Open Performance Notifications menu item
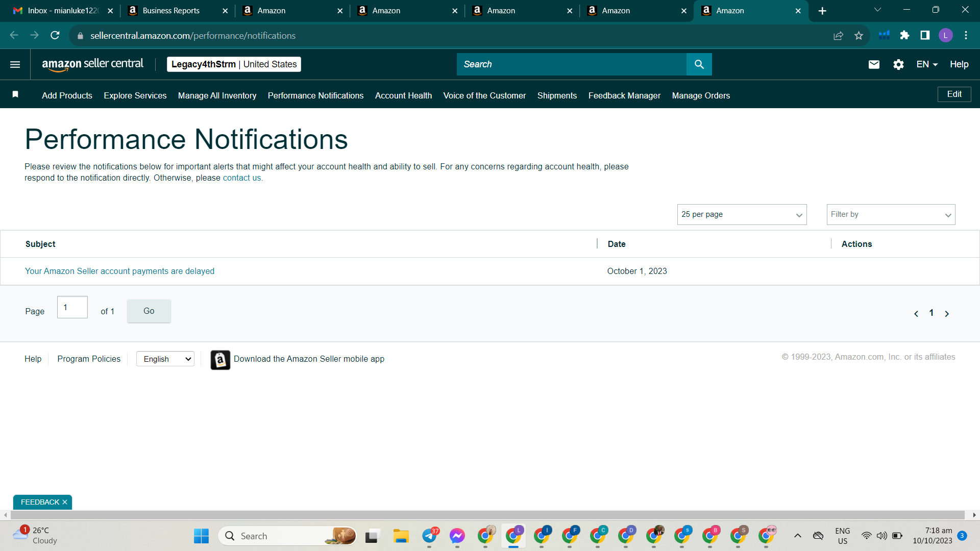 315,95
